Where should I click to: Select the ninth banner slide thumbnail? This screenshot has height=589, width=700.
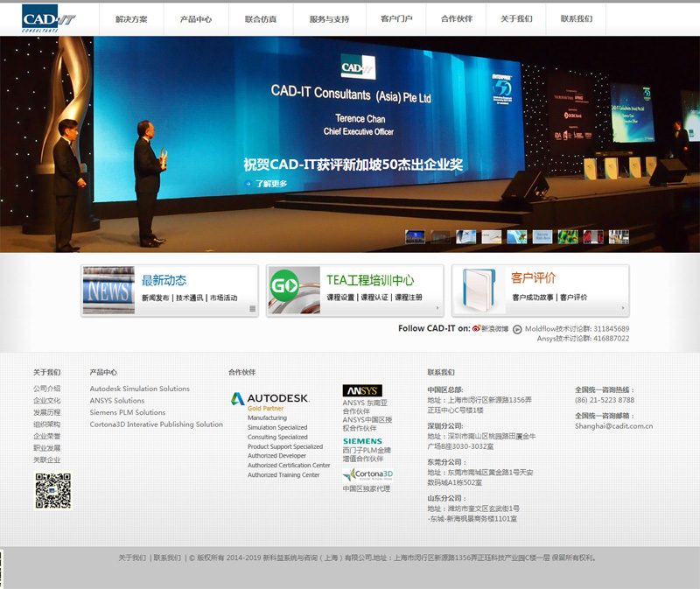pyautogui.click(x=619, y=236)
